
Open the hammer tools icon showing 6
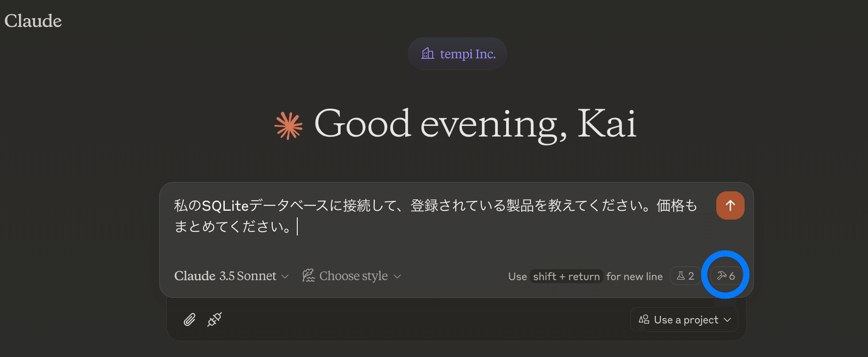coord(726,276)
